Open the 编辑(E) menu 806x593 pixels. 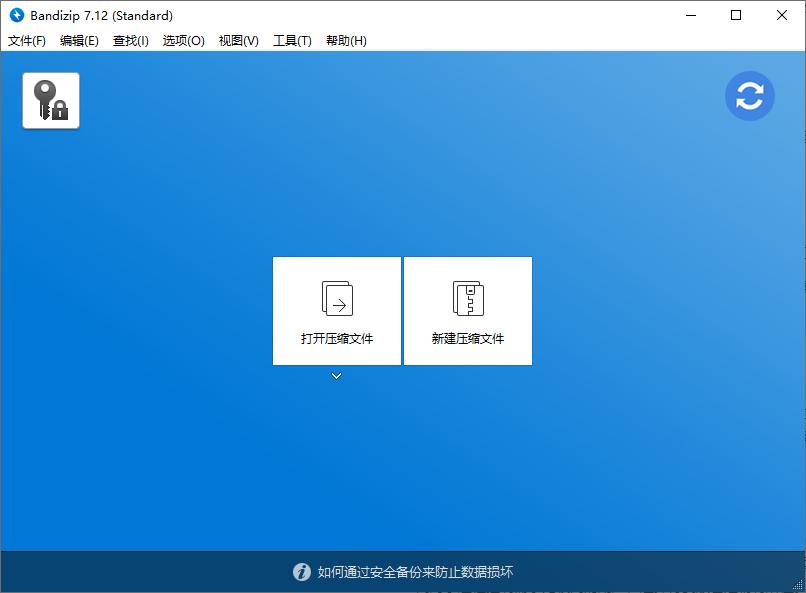coord(78,41)
